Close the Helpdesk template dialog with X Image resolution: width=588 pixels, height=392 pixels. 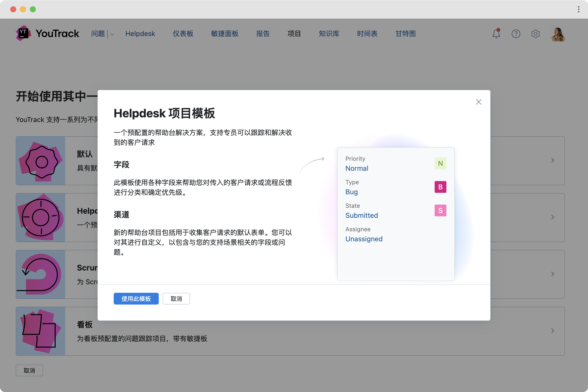pos(478,102)
